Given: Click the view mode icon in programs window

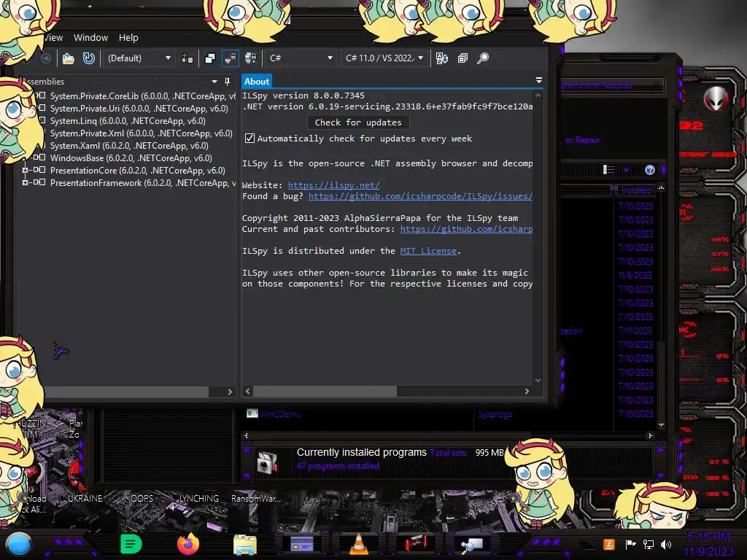Looking at the screenshot, I should point(608,170).
